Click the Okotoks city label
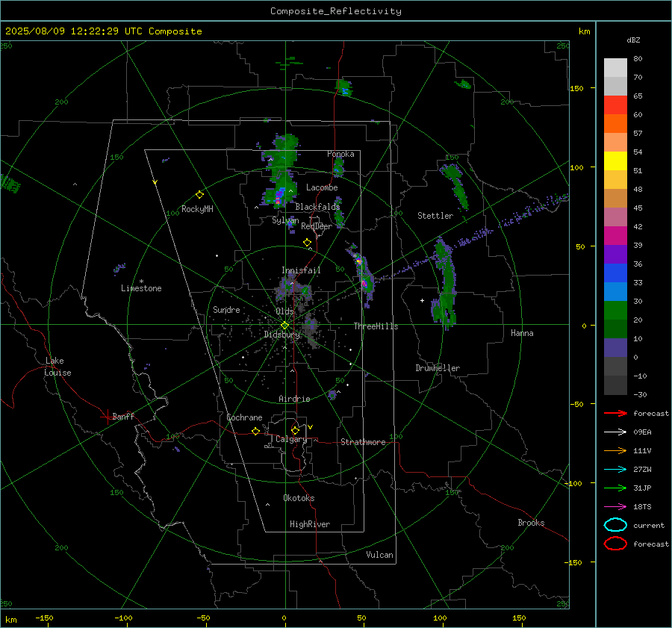Screen dimensions: 672x628 pyautogui.click(x=299, y=498)
